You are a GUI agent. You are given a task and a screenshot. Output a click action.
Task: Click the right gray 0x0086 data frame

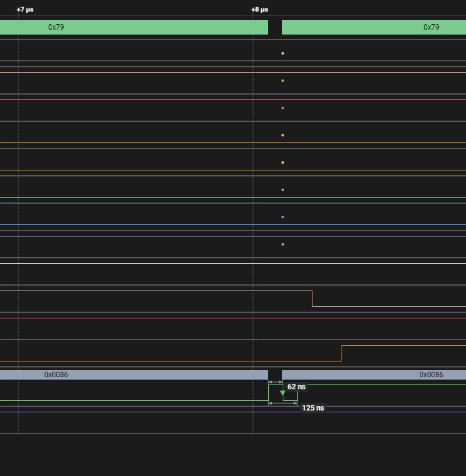(374, 375)
